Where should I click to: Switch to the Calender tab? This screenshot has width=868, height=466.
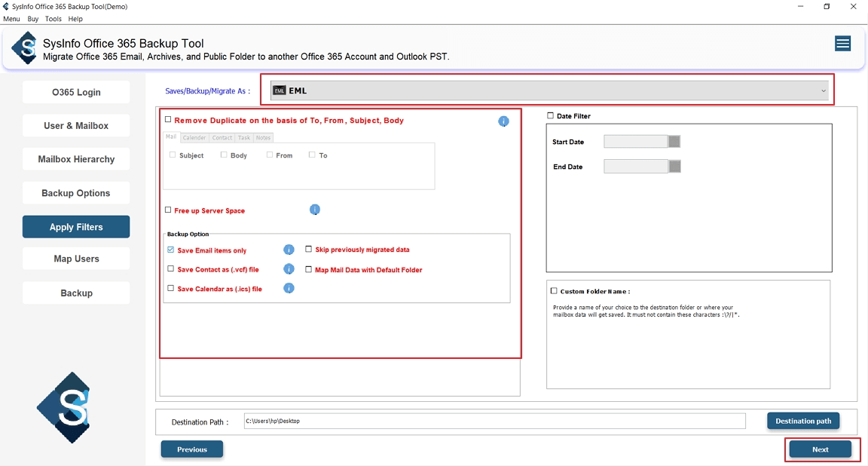click(194, 137)
